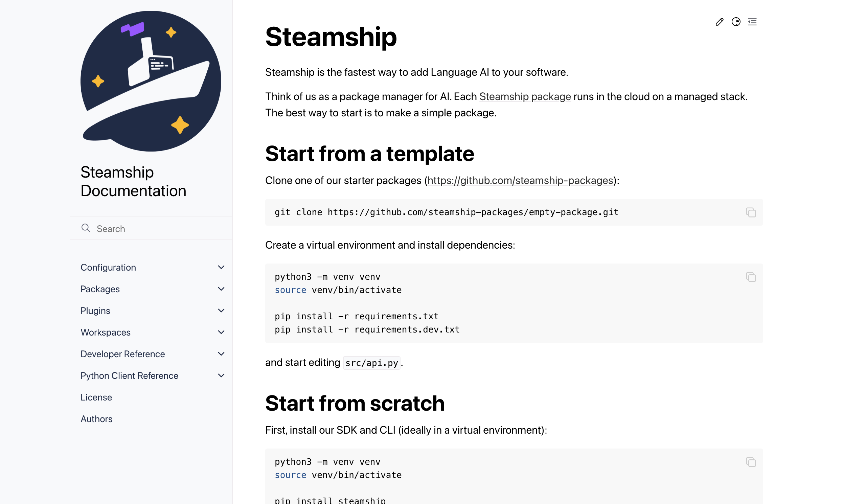Copy the requirements install code block
The width and height of the screenshot is (866, 504).
751,277
